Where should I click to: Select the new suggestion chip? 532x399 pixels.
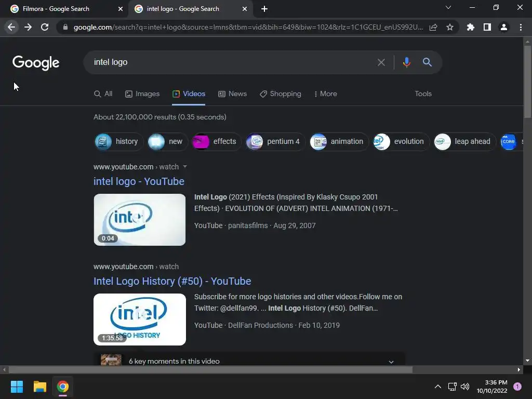point(168,141)
